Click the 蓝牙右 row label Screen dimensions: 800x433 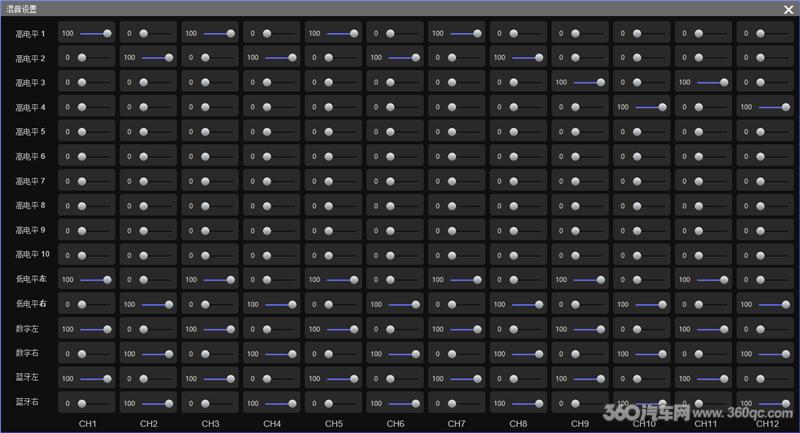[x=27, y=402]
